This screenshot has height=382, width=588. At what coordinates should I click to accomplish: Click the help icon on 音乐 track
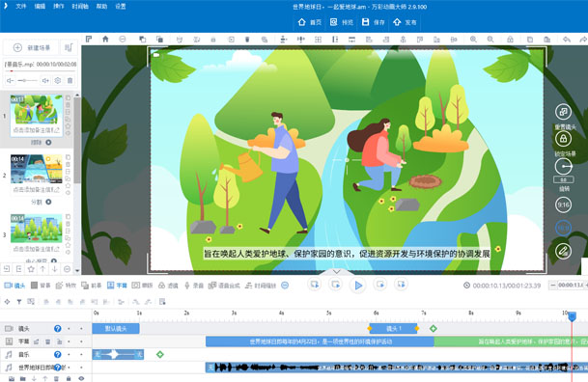[57, 354]
